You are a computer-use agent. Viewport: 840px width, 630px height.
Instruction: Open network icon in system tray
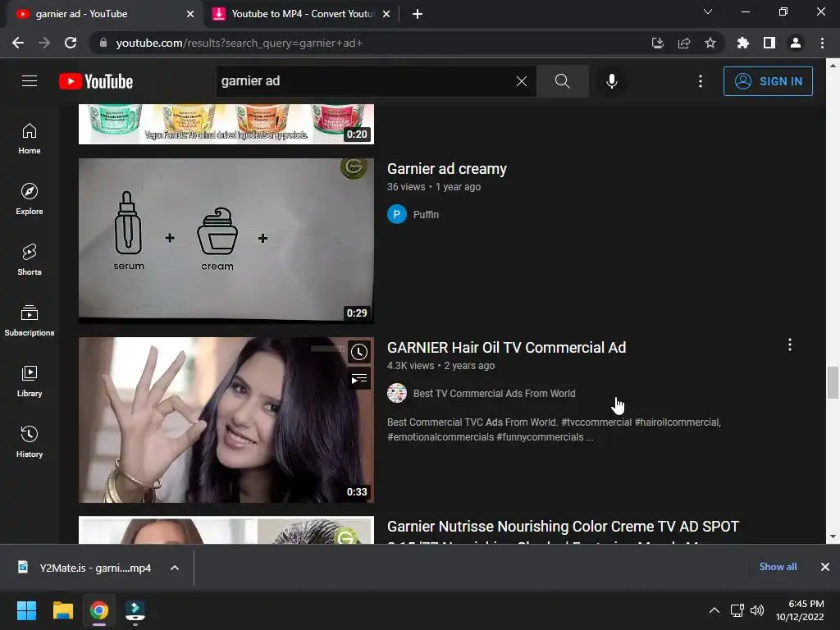[737, 610]
